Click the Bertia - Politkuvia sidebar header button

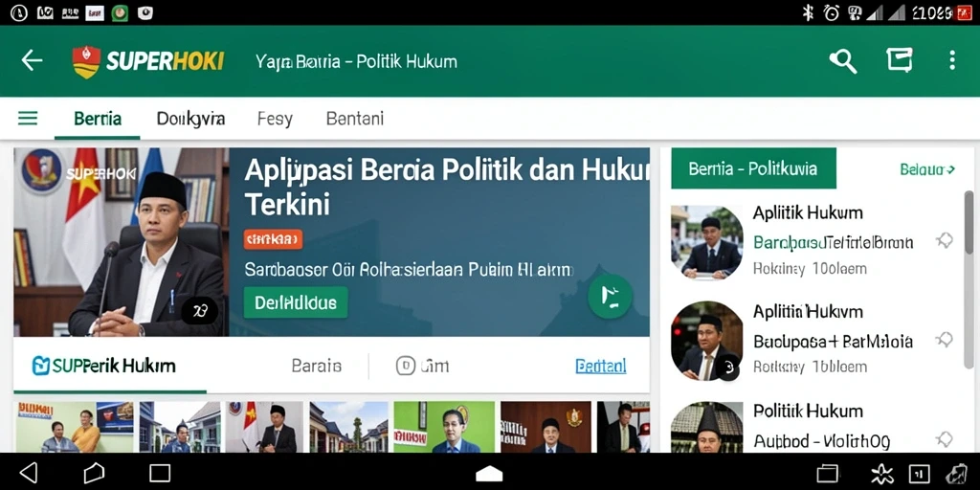(753, 168)
